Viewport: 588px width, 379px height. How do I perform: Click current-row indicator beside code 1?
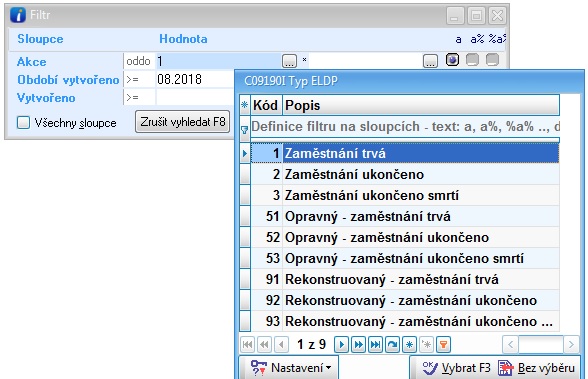[x=245, y=153]
